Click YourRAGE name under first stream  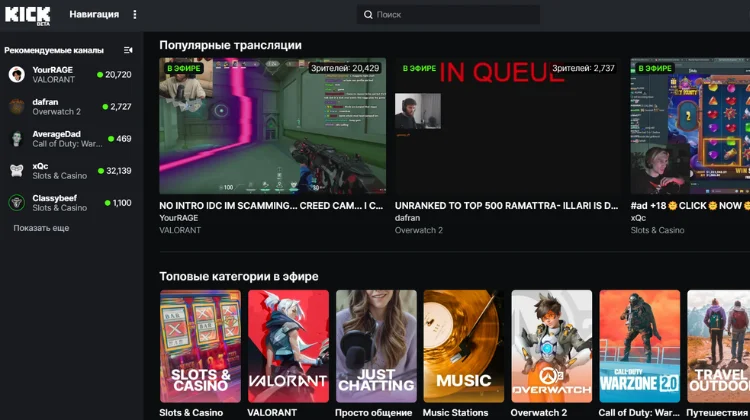(178, 218)
